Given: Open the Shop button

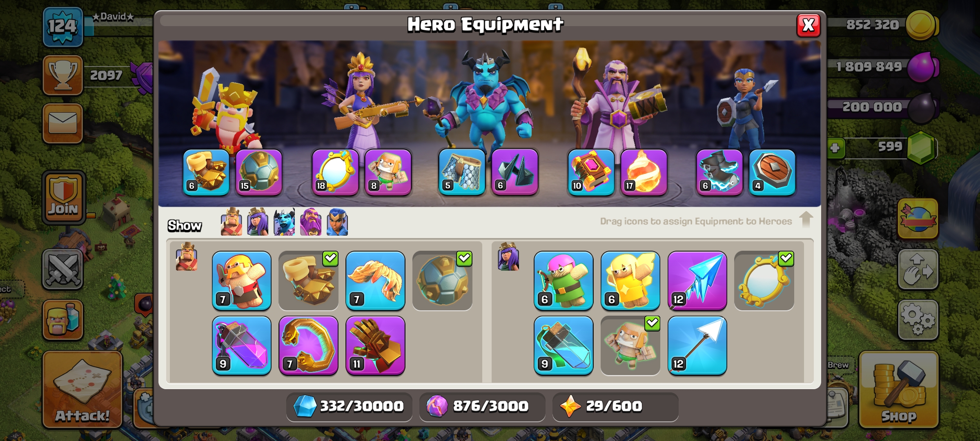Looking at the screenshot, I should click(x=899, y=390).
